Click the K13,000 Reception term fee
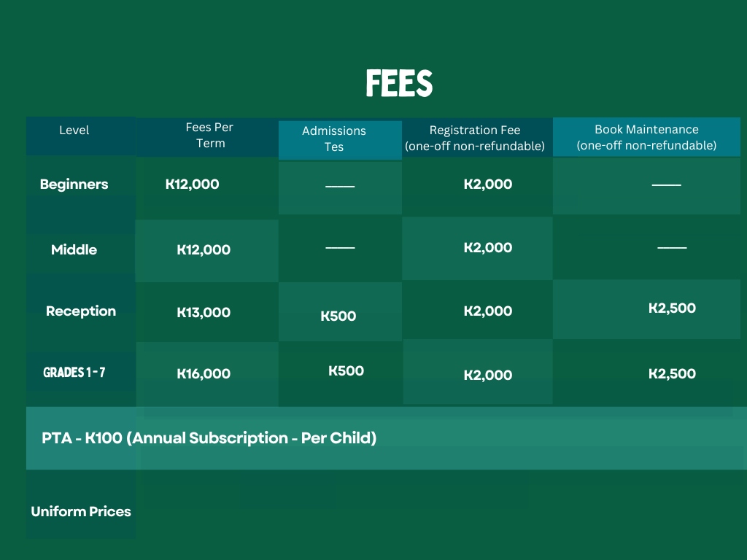 (204, 313)
